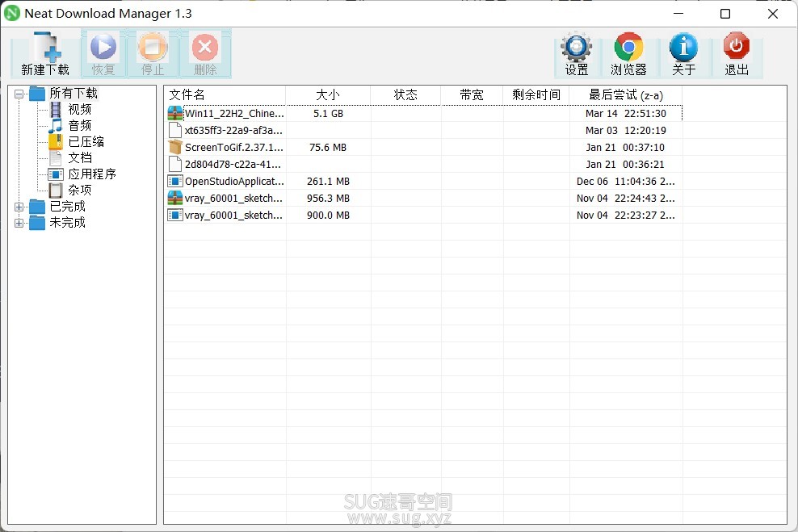This screenshot has height=532, width=798.
Task: Select the Win11_22H2_Chine... file name
Action: point(234,113)
